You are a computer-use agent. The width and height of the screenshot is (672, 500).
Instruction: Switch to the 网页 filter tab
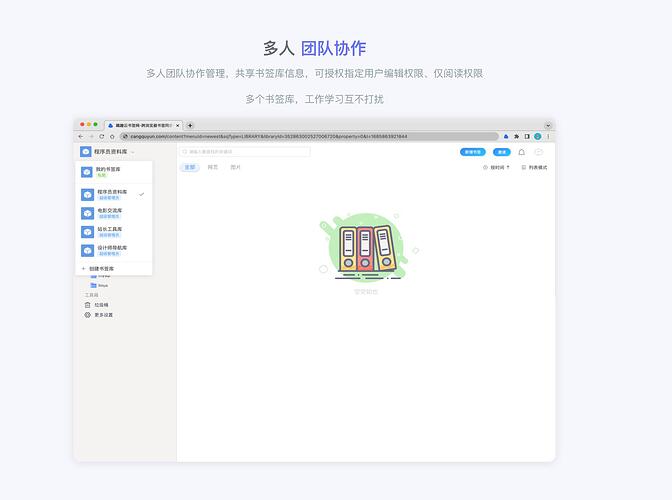coord(212,168)
